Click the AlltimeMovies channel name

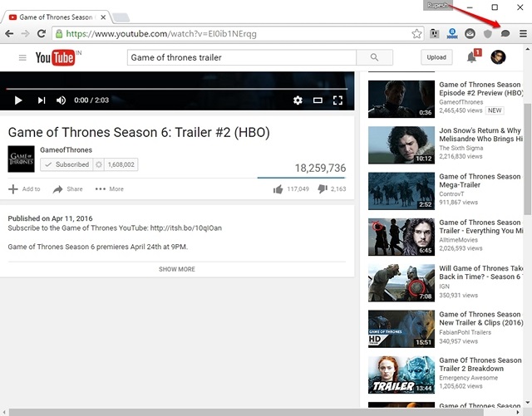tap(458, 240)
